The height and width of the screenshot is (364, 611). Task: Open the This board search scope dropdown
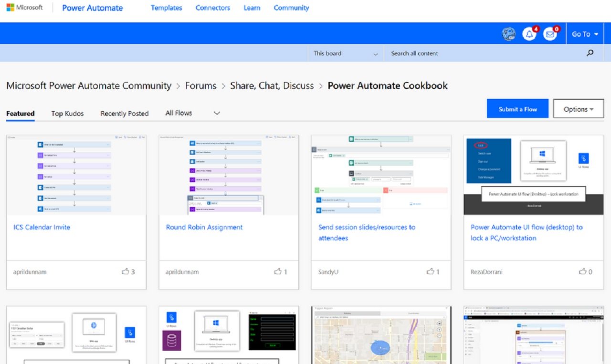pyautogui.click(x=345, y=53)
